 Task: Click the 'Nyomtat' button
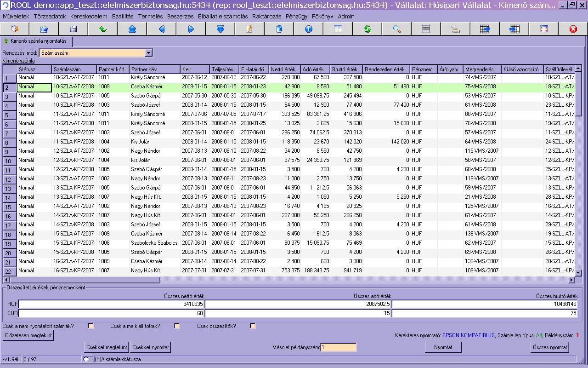pyautogui.click(x=443, y=347)
